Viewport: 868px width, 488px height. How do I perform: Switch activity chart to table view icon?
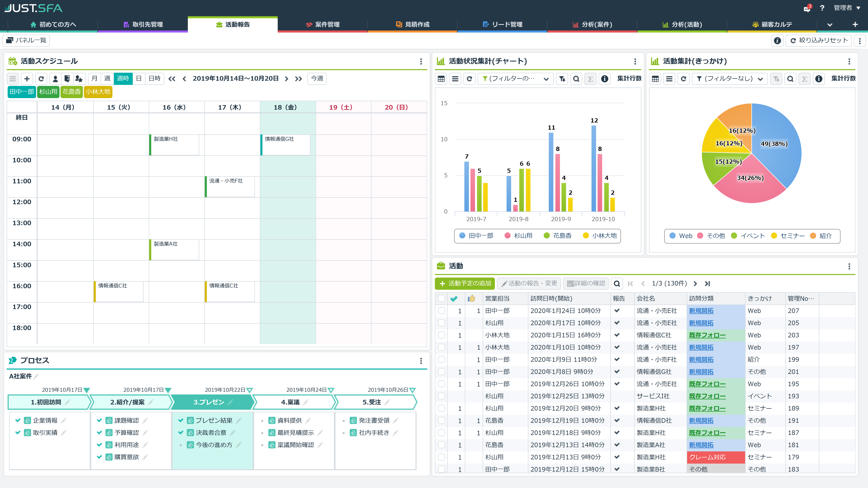tap(441, 79)
